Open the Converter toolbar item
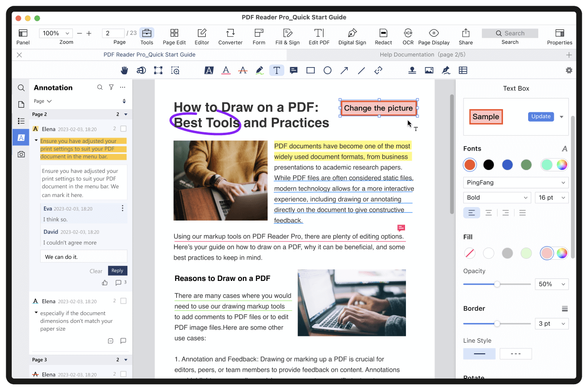 (230, 37)
